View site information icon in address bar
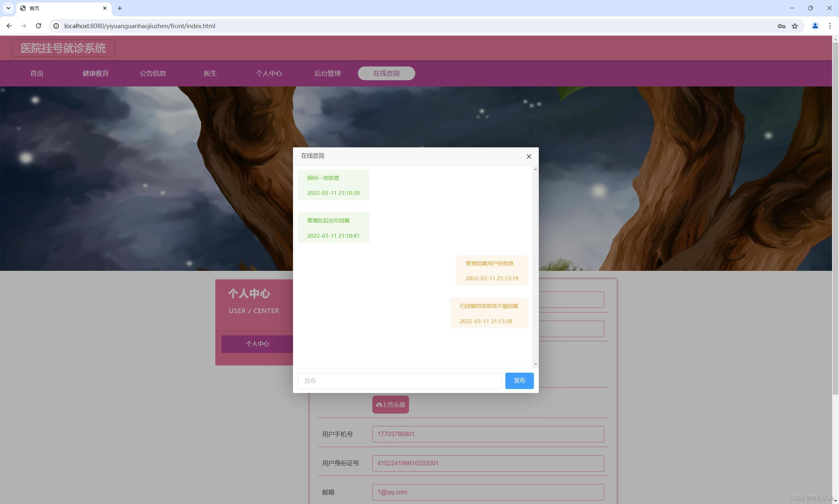Viewport: 839px width, 504px height. [x=56, y=26]
